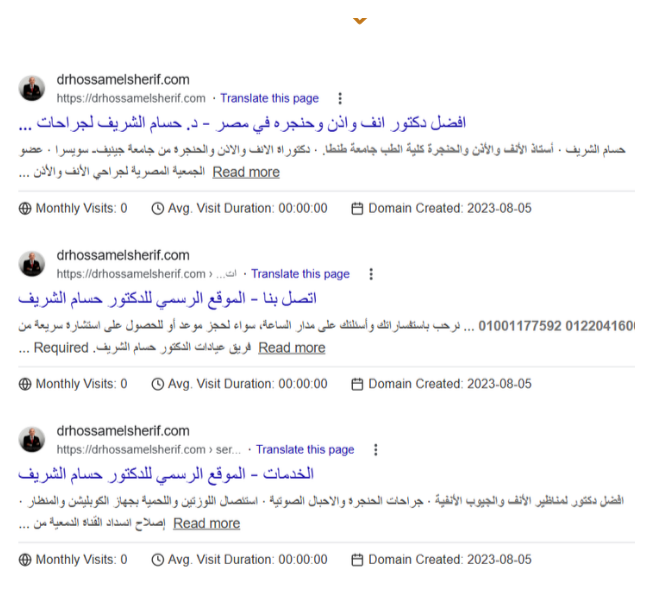This screenshot has width=653, height=610.
Task: Click the clock icon in the services result stats
Action: coord(157,560)
